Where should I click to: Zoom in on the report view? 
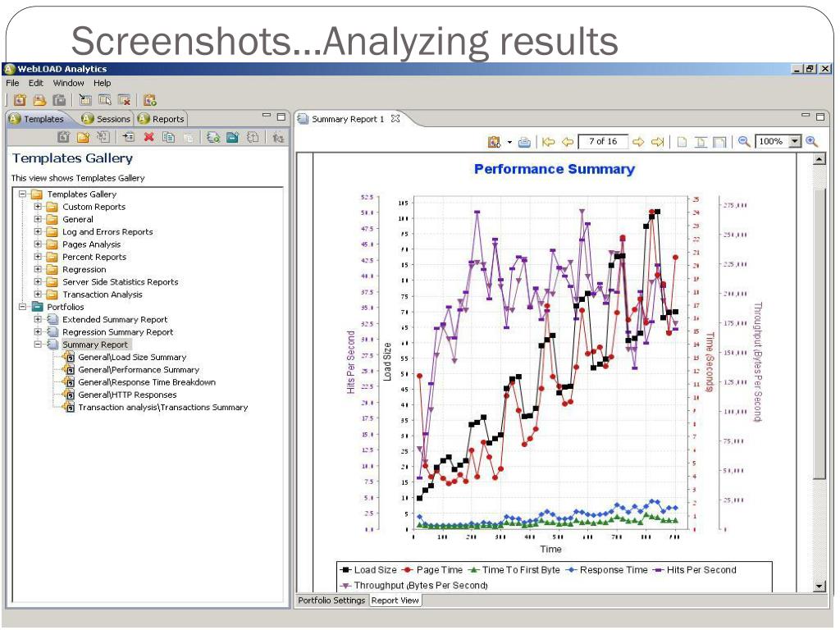click(811, 141)
